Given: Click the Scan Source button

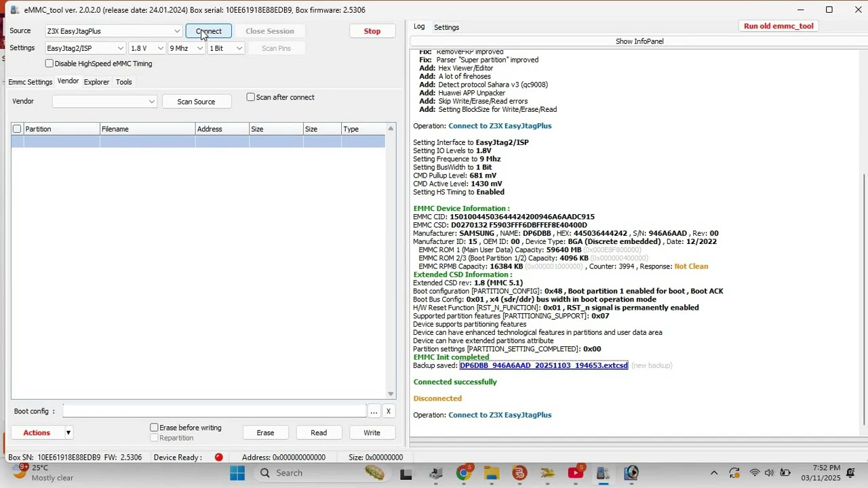Looking at the screenshot, I should (196, 102).
